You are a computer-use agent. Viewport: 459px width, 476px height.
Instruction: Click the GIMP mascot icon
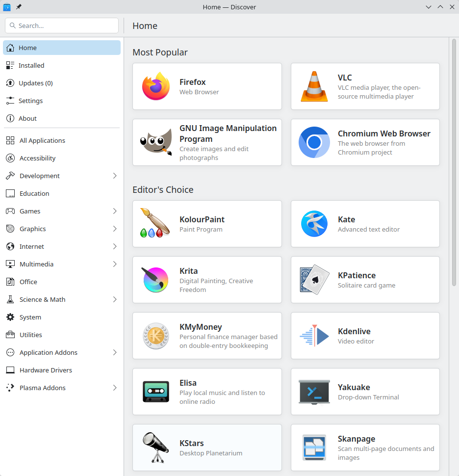click(156, 142)
